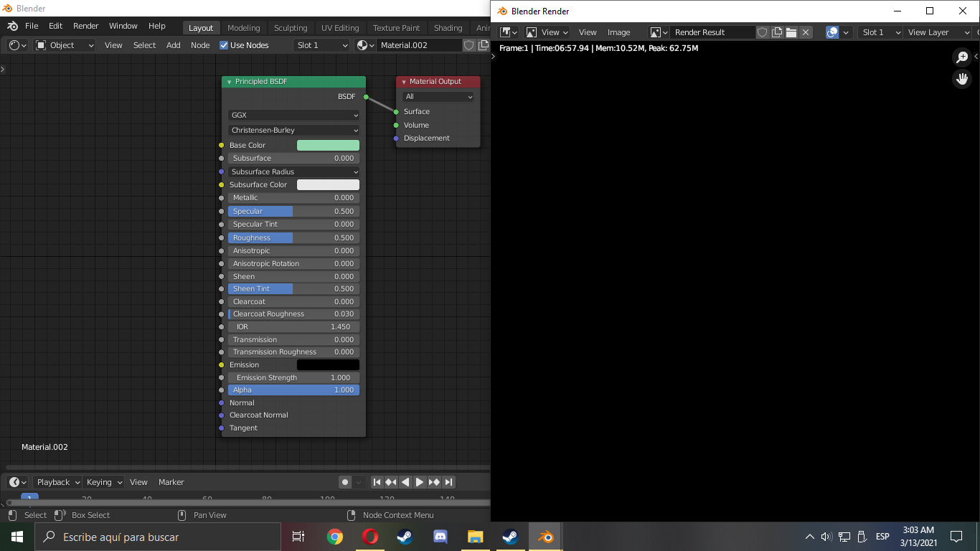Open the Christensen-Burley subsurface method dropdown
Image resolution: width=980 pixels, height=551 pixels.
pos(294,130)
